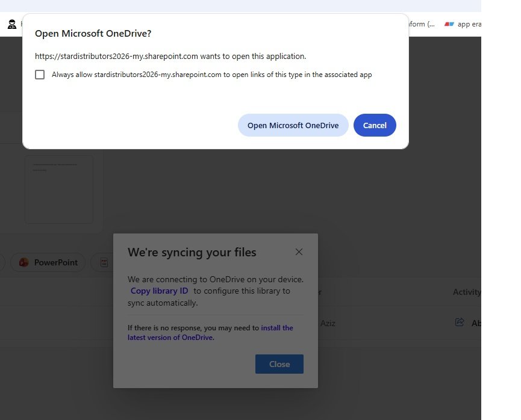Screen dimensions: 521x420
Task: Click the share icon in Activity column
Action: coord(459,322)
